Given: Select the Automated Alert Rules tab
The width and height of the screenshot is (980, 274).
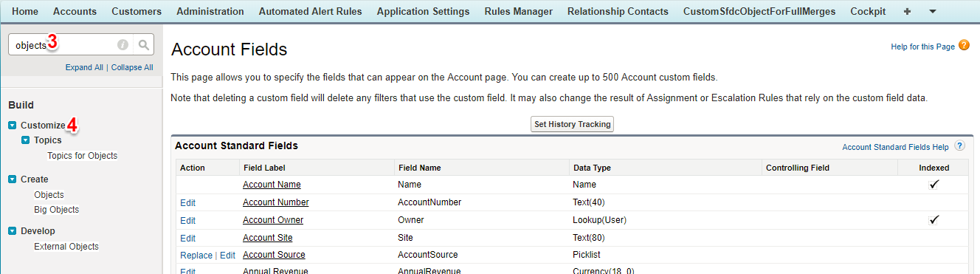Looking at the screenshot, I should click(x=310, y=11).
